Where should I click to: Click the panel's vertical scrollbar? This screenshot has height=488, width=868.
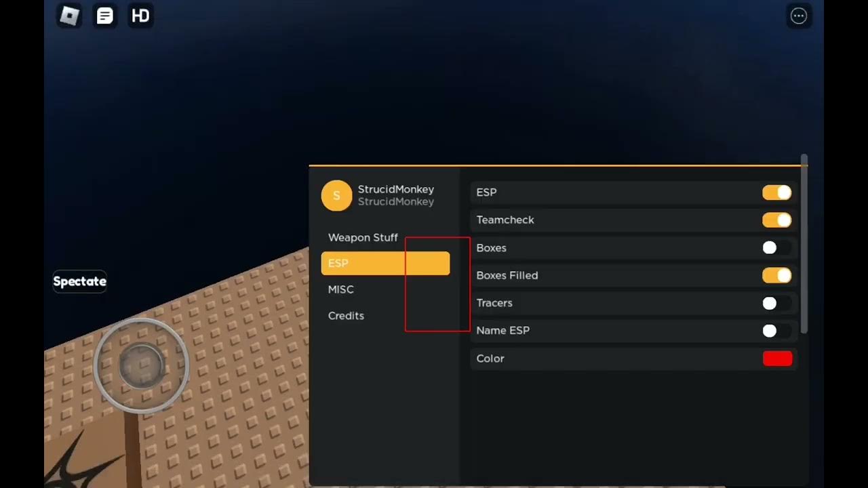pyautogui.click(x=804, y=244)
